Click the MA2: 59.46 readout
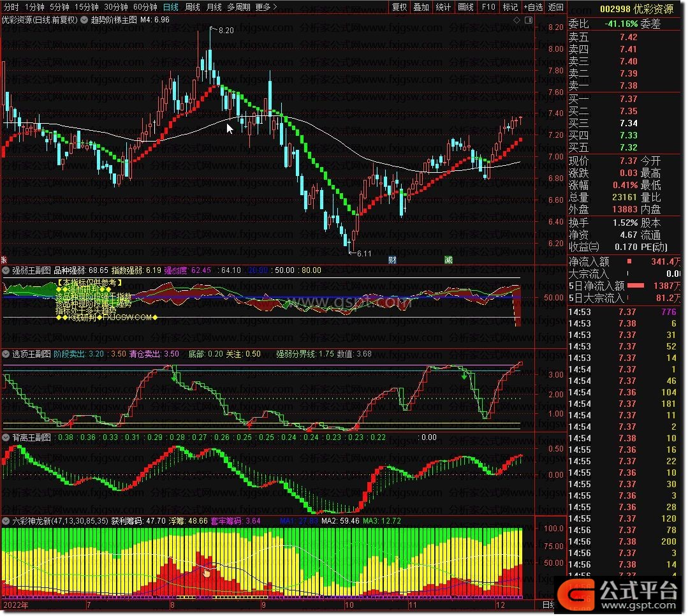 (340, 521)
